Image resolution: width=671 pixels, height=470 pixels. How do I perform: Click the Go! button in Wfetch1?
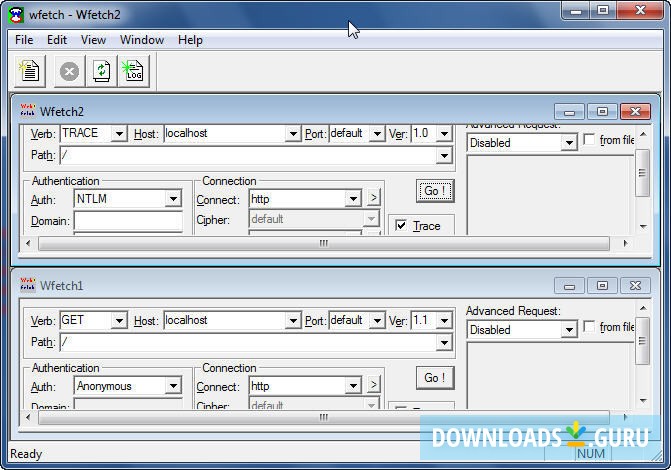tap(435, 378)
